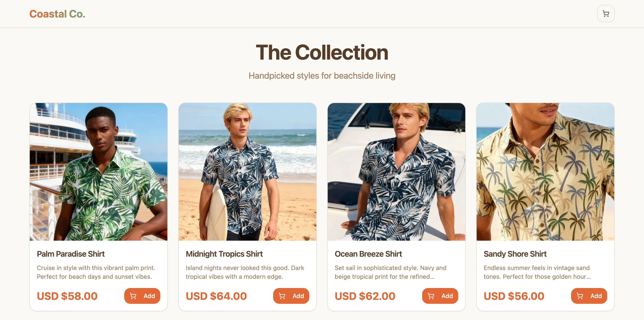Click the USD $58.00 price
The width and height of the screenshot is (644, 320).
[x=67, y=296]
